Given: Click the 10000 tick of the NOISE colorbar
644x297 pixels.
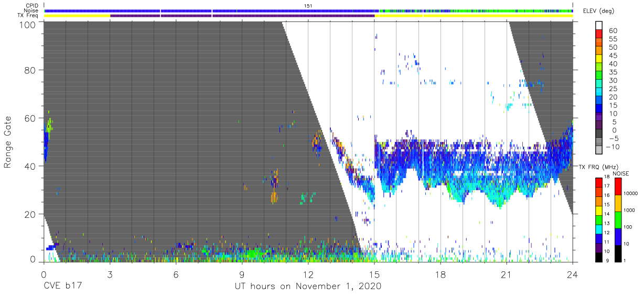Looking at the screenshot, I should [631, 194].
